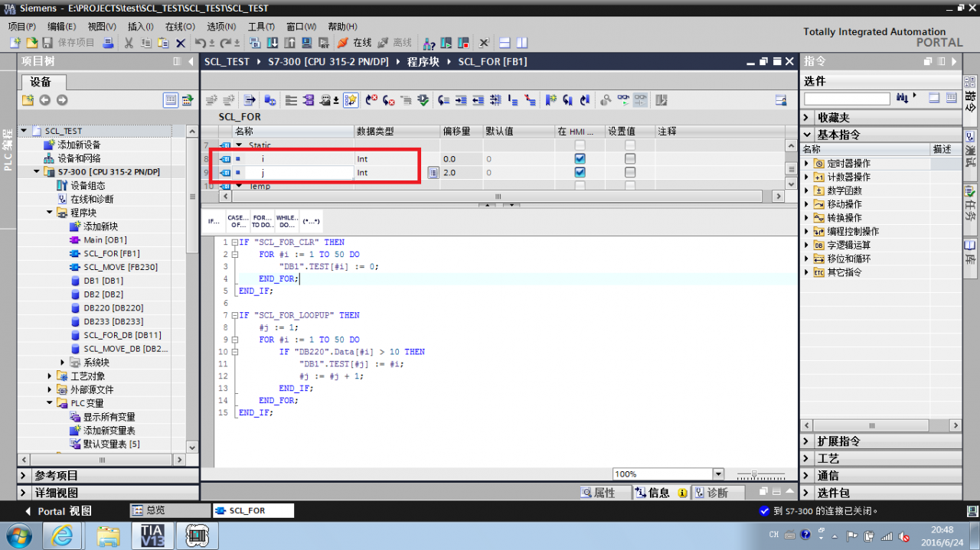Click the upload from device icon

(x=290, y=43)
